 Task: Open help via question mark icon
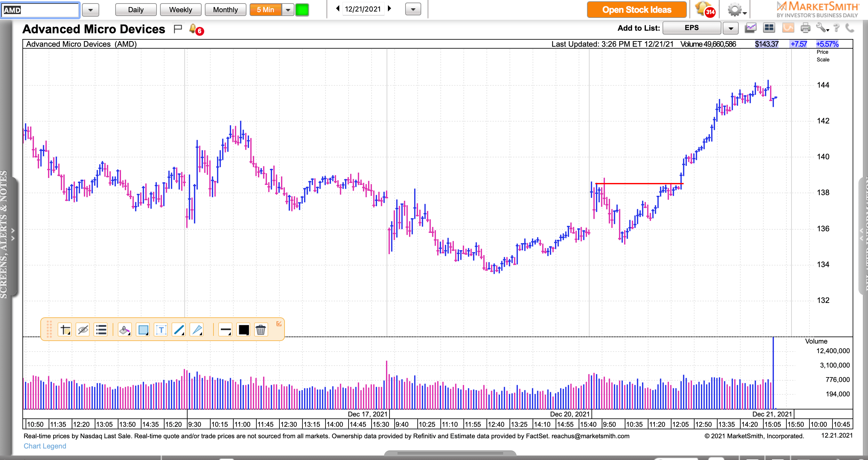[x=836, y=28]
